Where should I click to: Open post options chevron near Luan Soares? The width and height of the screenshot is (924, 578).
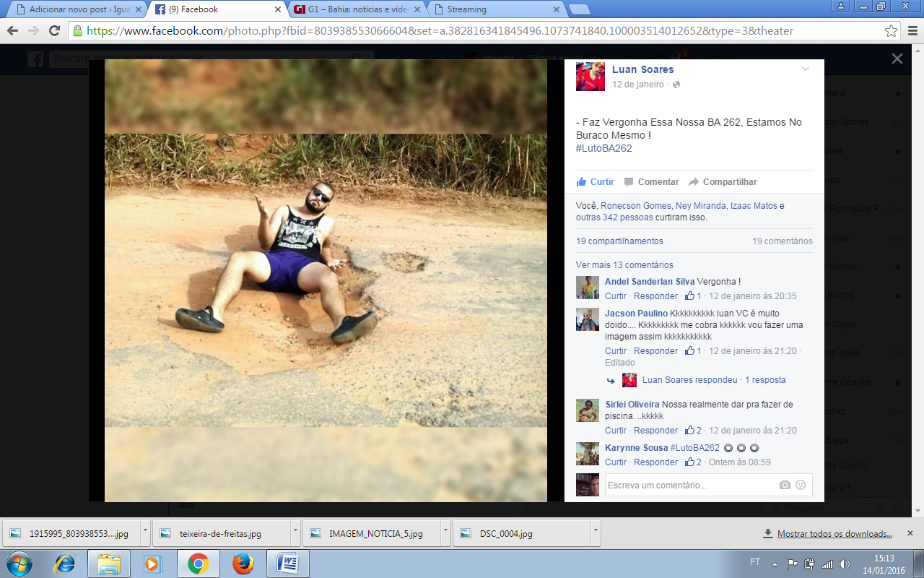[806, 69]
